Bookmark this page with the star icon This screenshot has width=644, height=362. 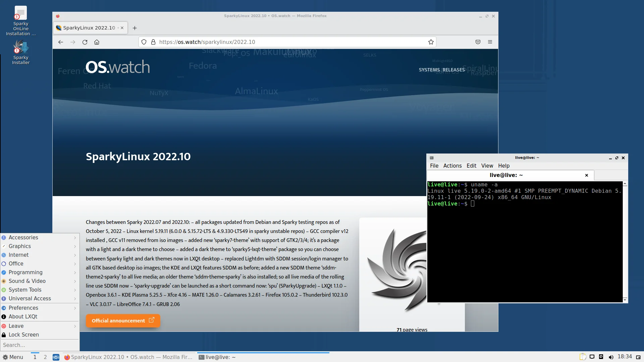pos(431,42)
